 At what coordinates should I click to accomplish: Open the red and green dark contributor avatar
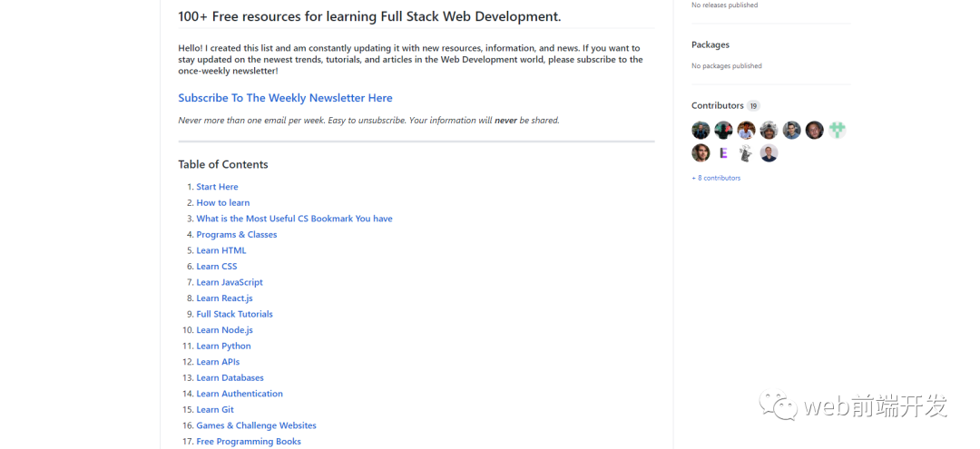723,130
